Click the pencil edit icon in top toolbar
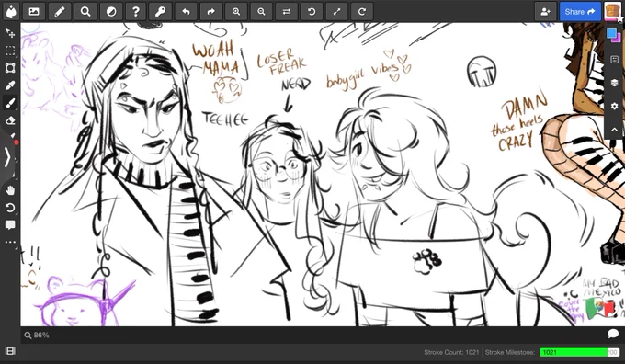This screenshot has height=364, width=625. click(x=60, y=12)
